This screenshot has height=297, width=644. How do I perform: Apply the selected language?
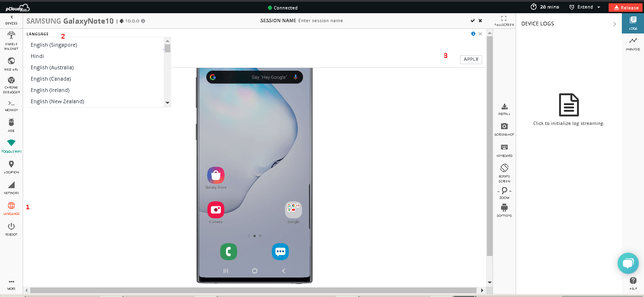point(471,59)
